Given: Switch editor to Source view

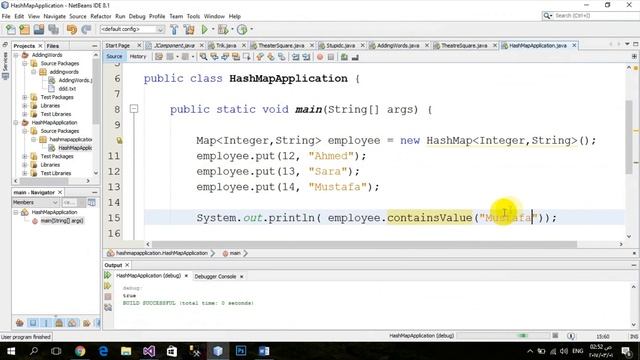Looking at the screenshot, I should pos(114,57).
